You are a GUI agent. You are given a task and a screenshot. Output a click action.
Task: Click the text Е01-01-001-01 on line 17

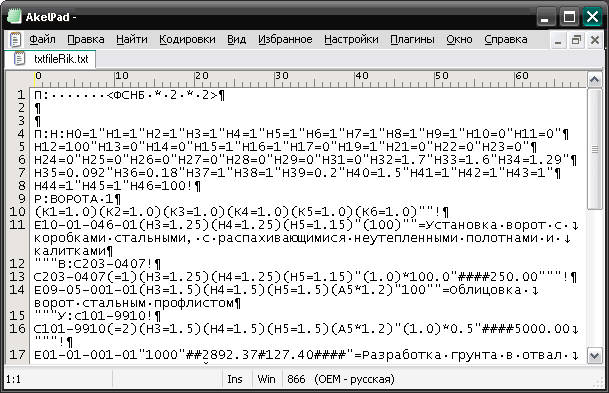point(86,355)
